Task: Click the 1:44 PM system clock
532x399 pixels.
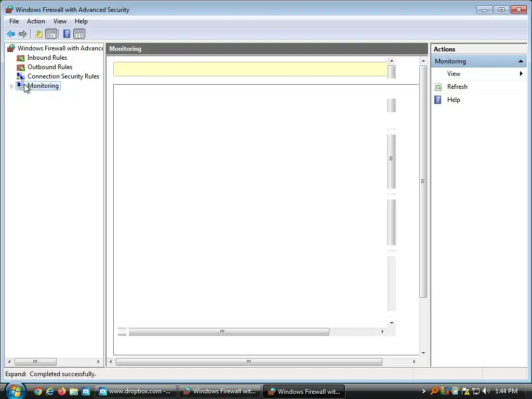Action: pos(506,391)
